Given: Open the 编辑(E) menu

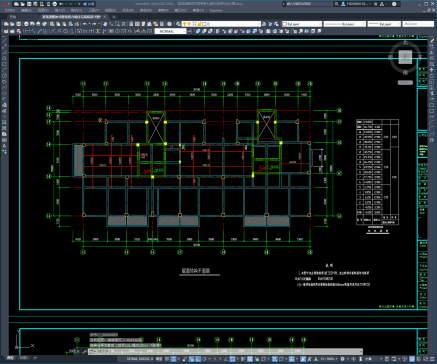Looking at the screenshot, I should tap(26, 10).
